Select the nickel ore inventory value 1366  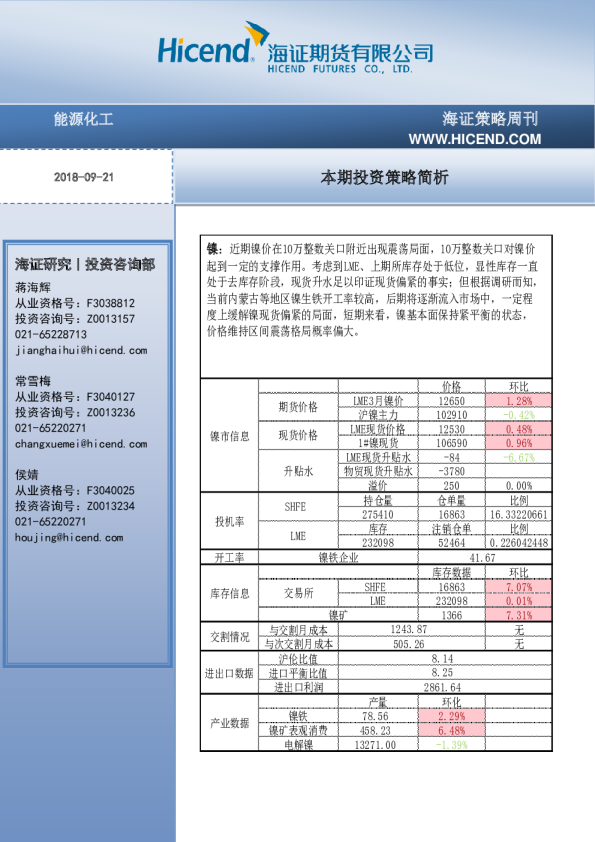coord(452,615)
